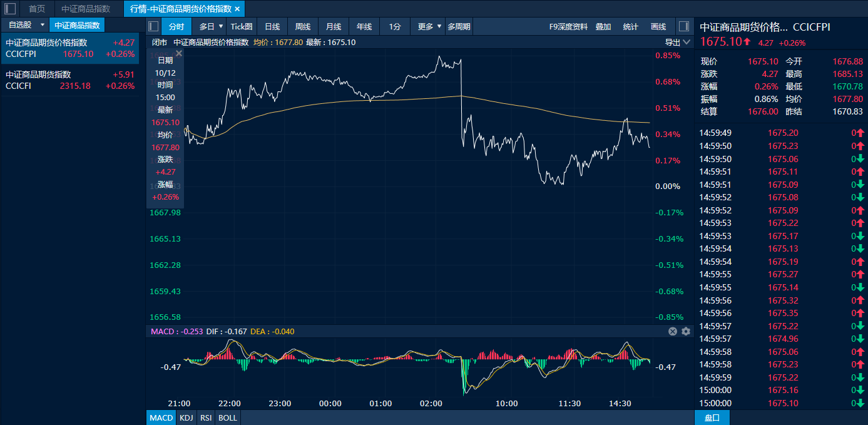Click the 最高 value 1685.13
The width and height of the screenshot is (868, 425).
pos(848,74)
